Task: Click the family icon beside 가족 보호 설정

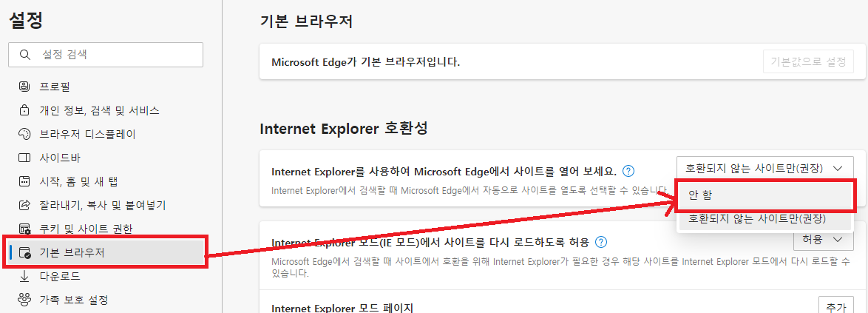Action: pyautogui.click(x=24, y=300)
